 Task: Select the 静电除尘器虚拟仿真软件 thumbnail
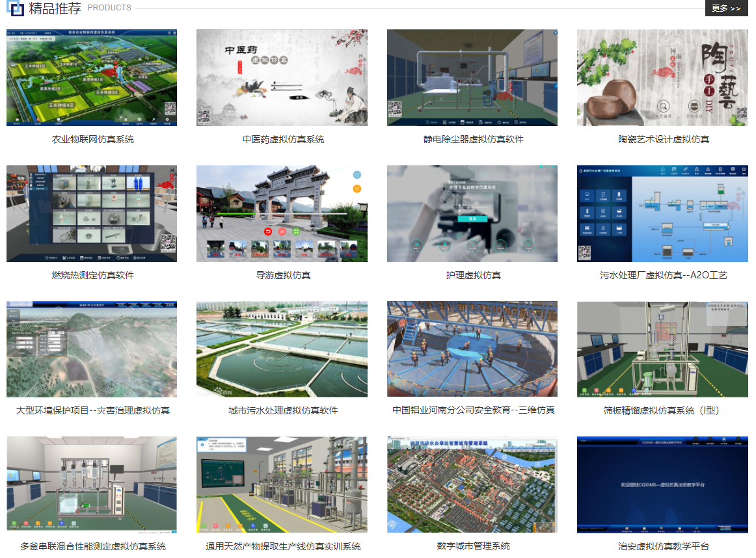click(x=472, y=77)
